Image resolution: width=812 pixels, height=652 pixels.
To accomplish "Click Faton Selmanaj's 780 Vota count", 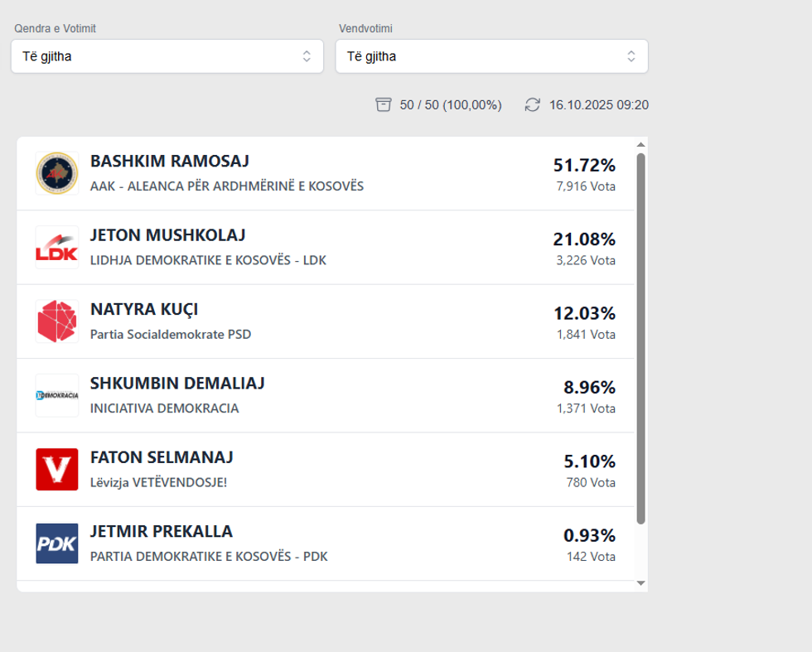I will pyautogui.click(x=591, y=482).
